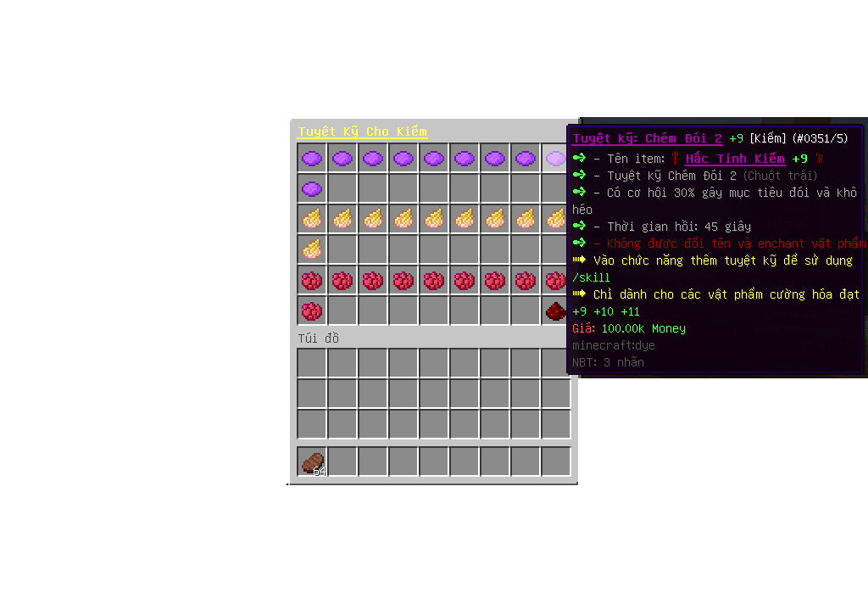Select the third red rose dye in fifth row

(x=373, y=281)
